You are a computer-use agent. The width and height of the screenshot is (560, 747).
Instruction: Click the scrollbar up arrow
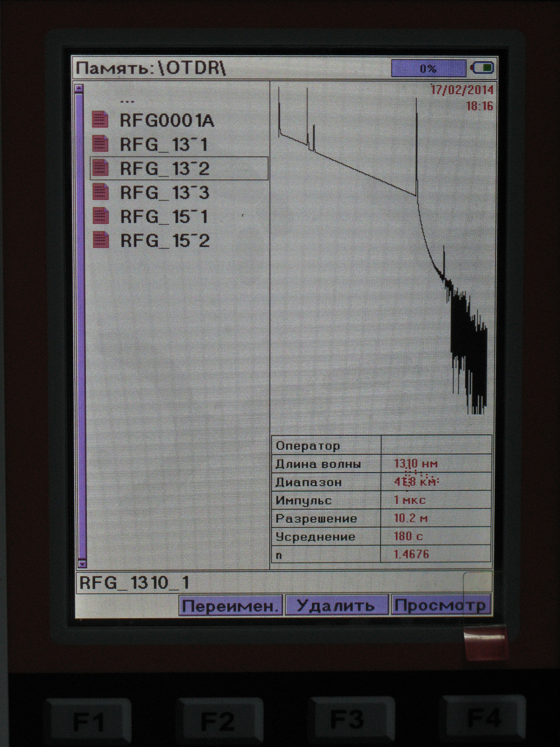click(x=79, y=88)
